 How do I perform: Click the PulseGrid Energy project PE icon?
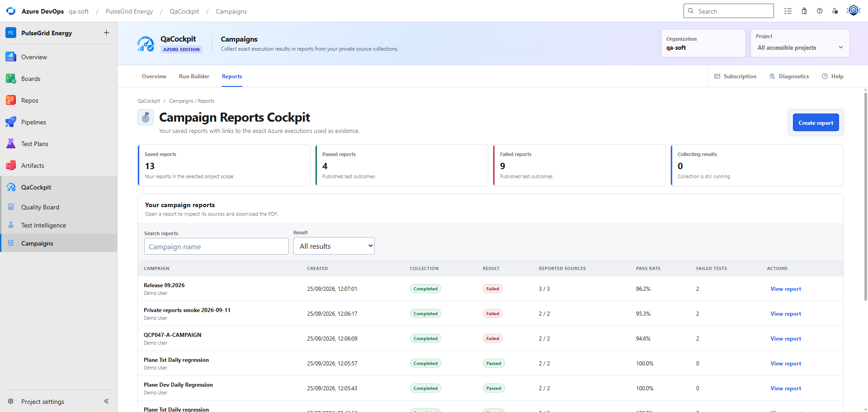click(11, 33)
